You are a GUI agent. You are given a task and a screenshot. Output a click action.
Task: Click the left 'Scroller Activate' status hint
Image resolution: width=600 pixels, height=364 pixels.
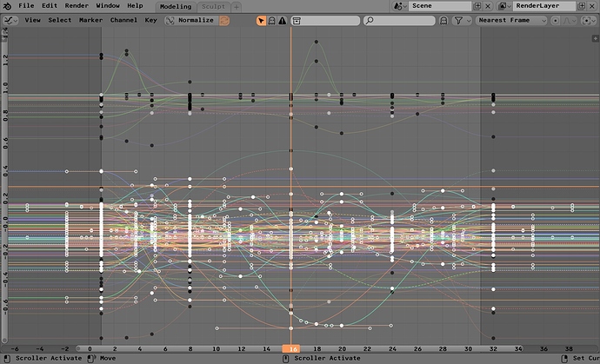click(49, 358)
